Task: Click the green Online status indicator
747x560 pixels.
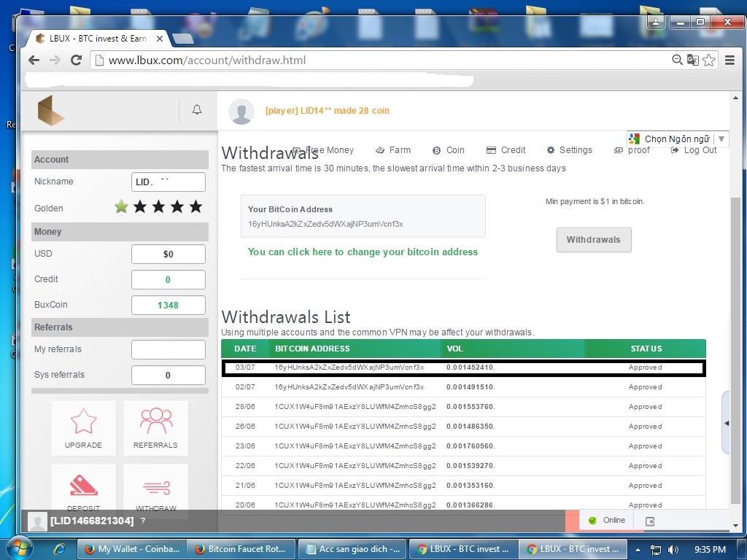Action: click(606, 520)
